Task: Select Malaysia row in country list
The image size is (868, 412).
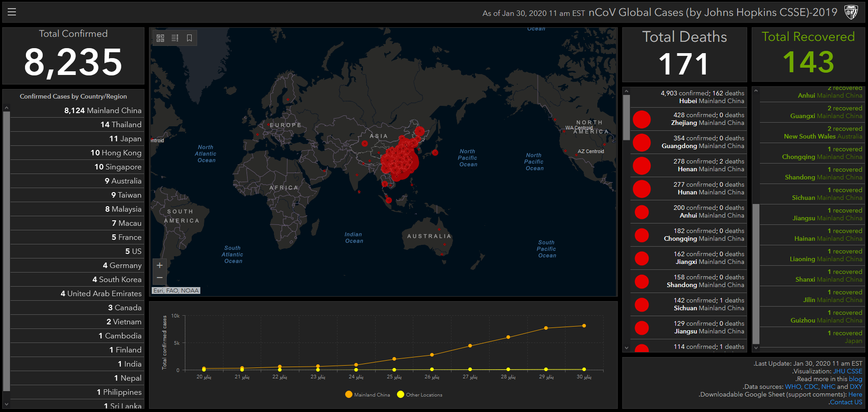Action: pyautogui.click(x=77, y=209)
